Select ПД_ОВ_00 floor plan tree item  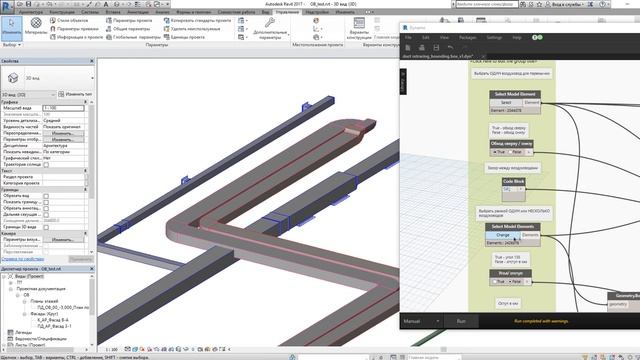[63, 307]
